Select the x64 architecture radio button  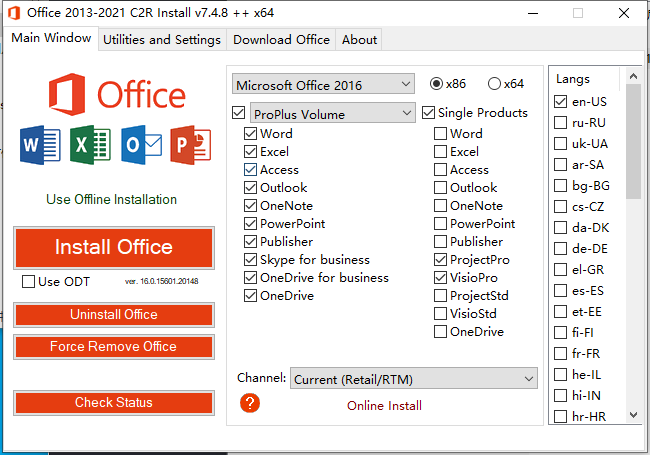(x=494, y=84)
